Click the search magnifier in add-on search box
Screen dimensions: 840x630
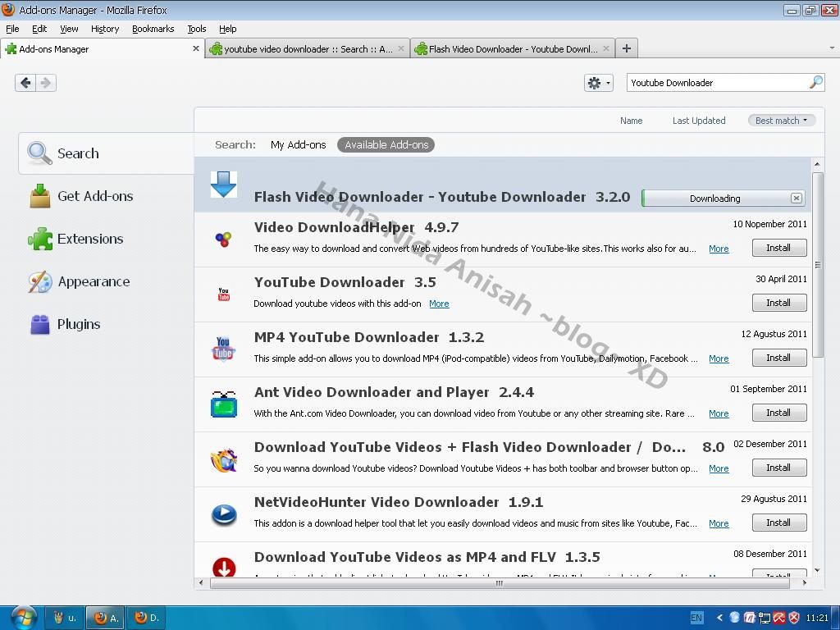[815, 83]
